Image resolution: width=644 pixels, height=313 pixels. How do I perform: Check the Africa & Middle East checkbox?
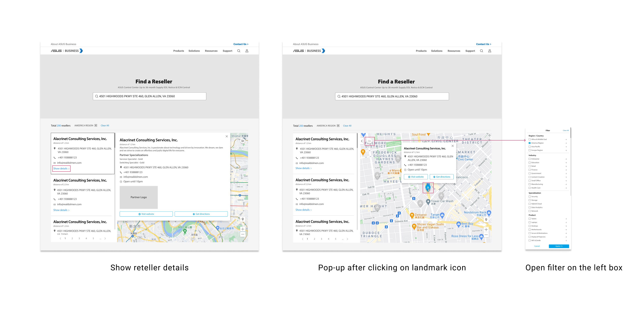(x=530, y=139)
